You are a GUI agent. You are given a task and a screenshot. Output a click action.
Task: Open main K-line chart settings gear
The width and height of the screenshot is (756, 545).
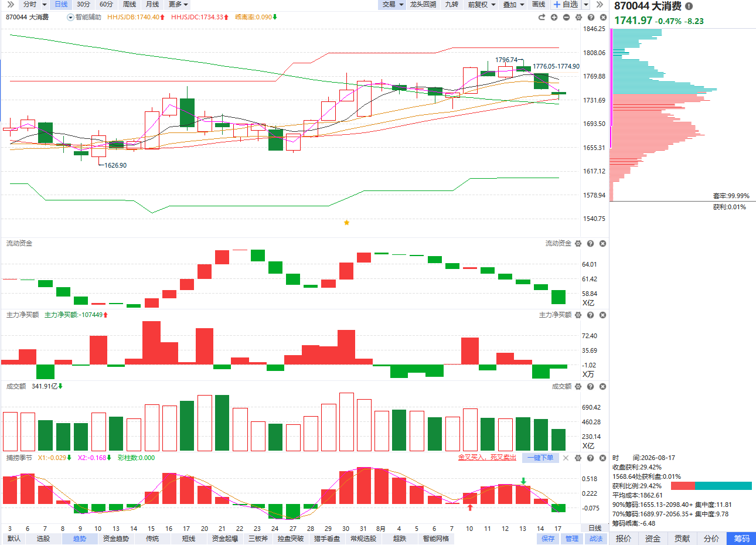click(x=579, y=17)
